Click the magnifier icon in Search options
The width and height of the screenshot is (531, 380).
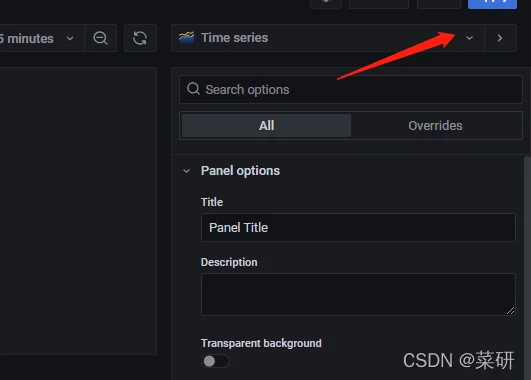click(193, 89)
